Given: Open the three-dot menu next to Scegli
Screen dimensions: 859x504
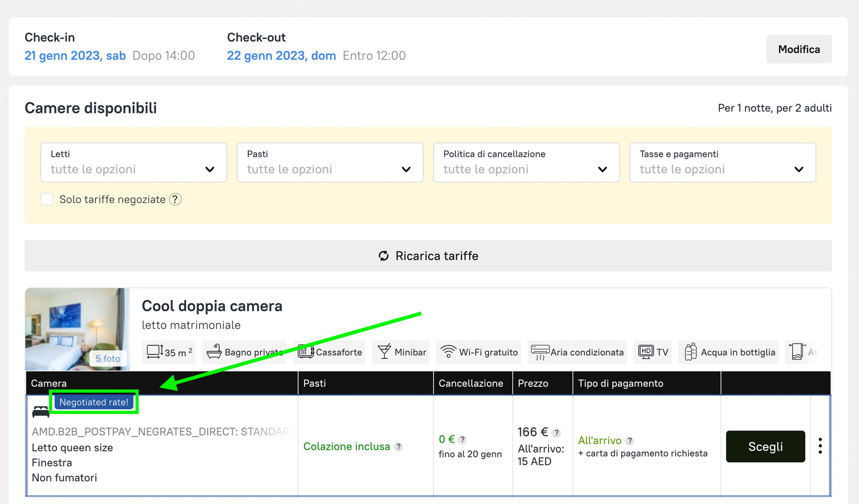Looking at the screenshot, I should tap(820, 446).
